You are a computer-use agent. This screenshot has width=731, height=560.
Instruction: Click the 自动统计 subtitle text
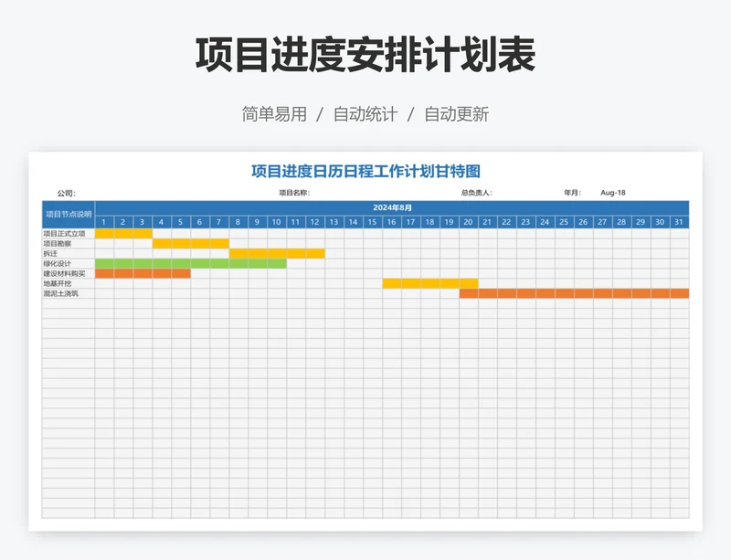(365, 114)
